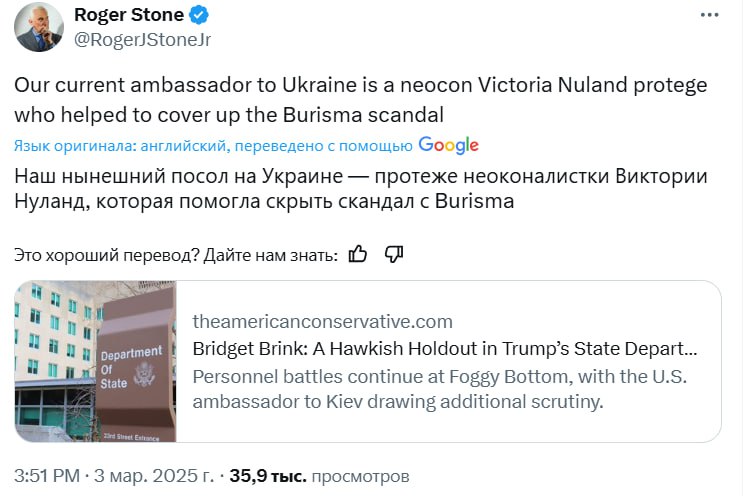Click the 35,9 тыс. просмотров view count

pyautogui.click(x=268, y=475)
